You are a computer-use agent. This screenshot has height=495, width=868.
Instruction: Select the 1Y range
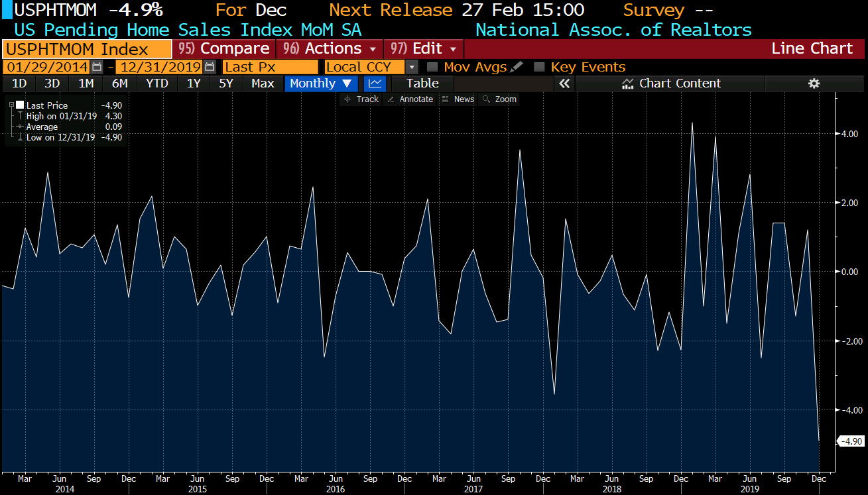pos(194,83)
